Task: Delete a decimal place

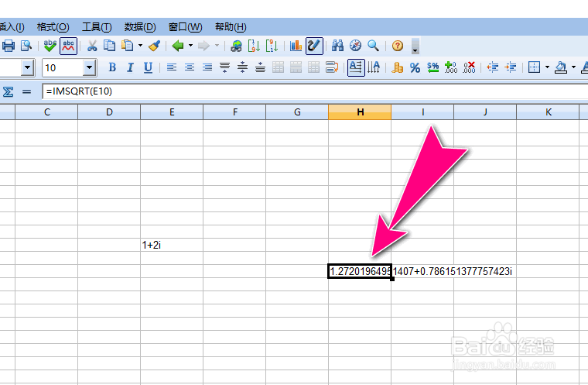Action: pyautogui.click(x=469, y=67)
